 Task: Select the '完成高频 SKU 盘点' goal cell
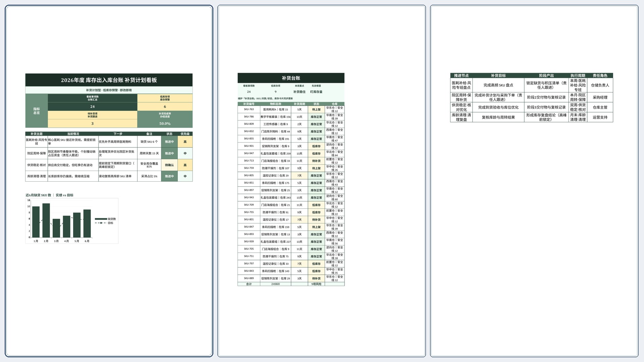(x=498, y=85)
